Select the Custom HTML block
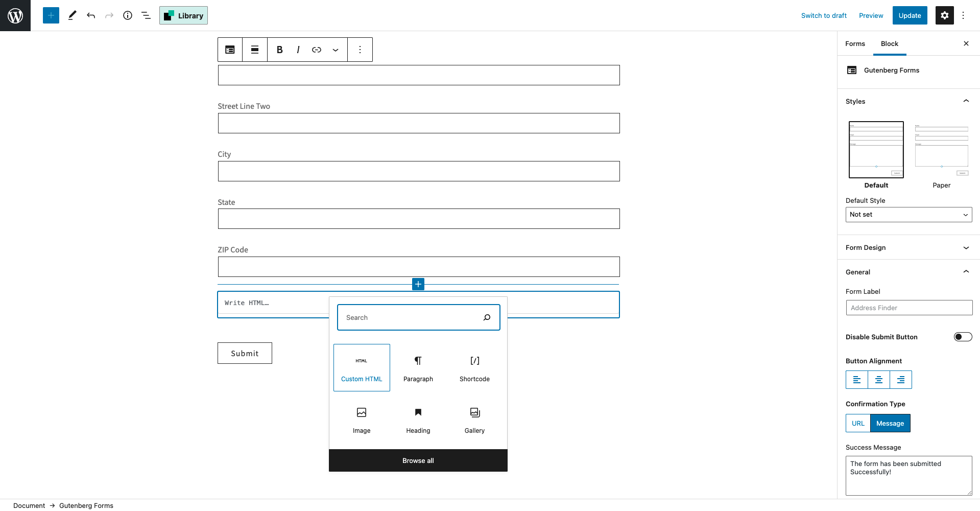Screen dimensions: 980x511 (361, 367)
